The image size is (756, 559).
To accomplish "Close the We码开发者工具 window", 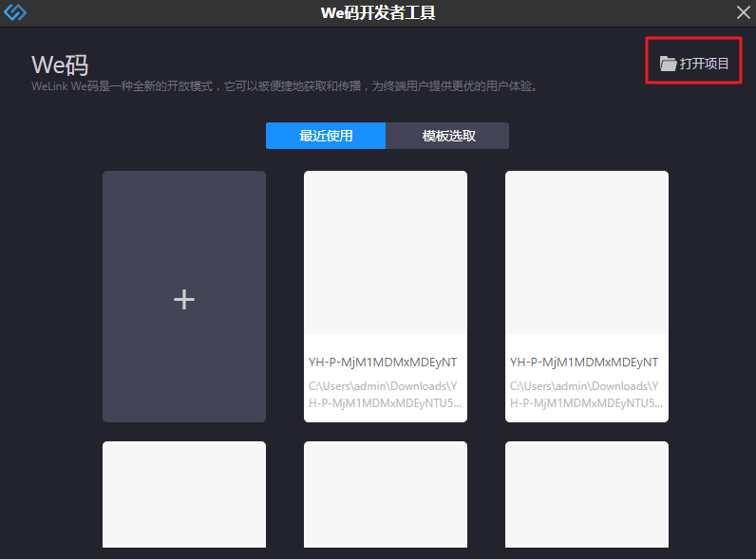I will coord(743,12).
